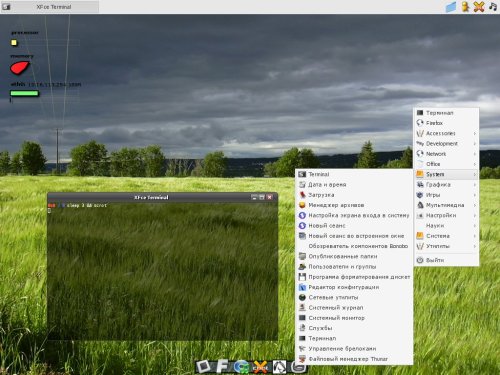Screen dimensions: 500x375
Task: Click the Выйти power icon
Action: pos(420,260)
